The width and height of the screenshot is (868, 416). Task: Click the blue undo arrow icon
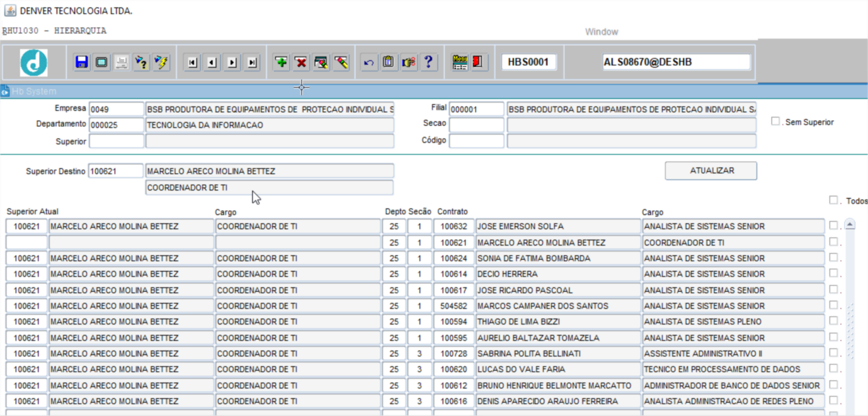(369, 62)
